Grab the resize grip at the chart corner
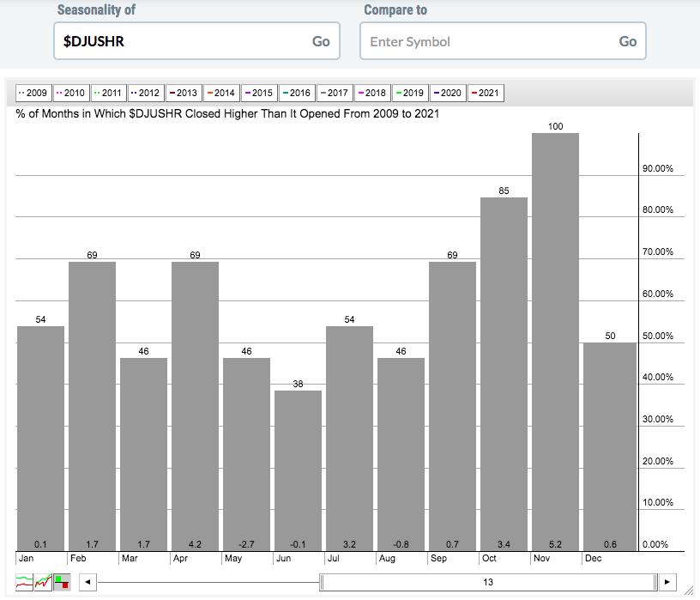This screenshot has width=700, height=600. [689, 589]
